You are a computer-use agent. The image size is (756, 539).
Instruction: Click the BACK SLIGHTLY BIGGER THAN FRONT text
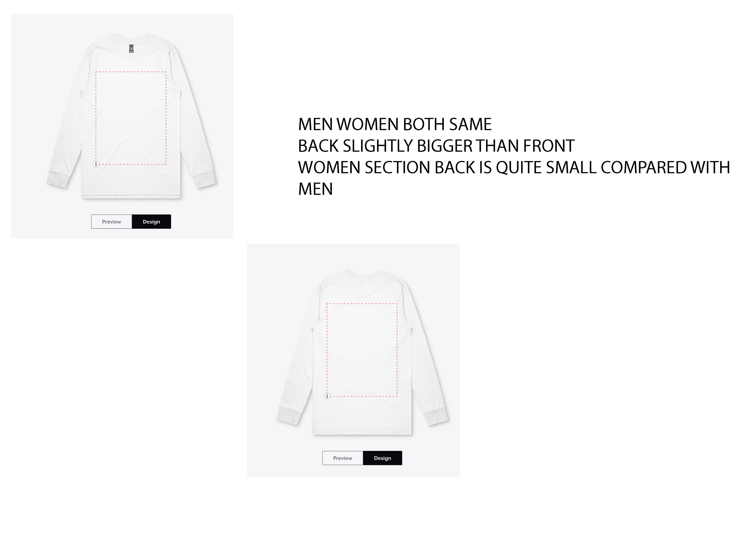click(x=436, y=146)
